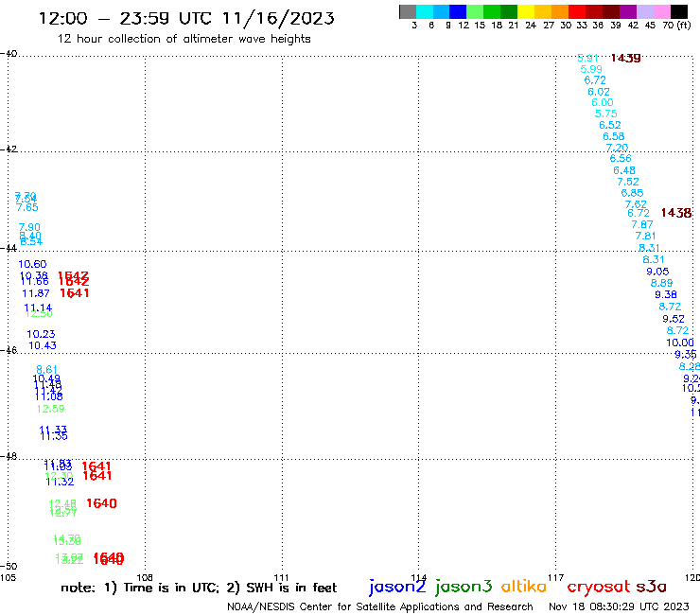Screen dimensions: 700x615
Task: Click the title date 11/16/2023
Action: click(x=278, y=18)
